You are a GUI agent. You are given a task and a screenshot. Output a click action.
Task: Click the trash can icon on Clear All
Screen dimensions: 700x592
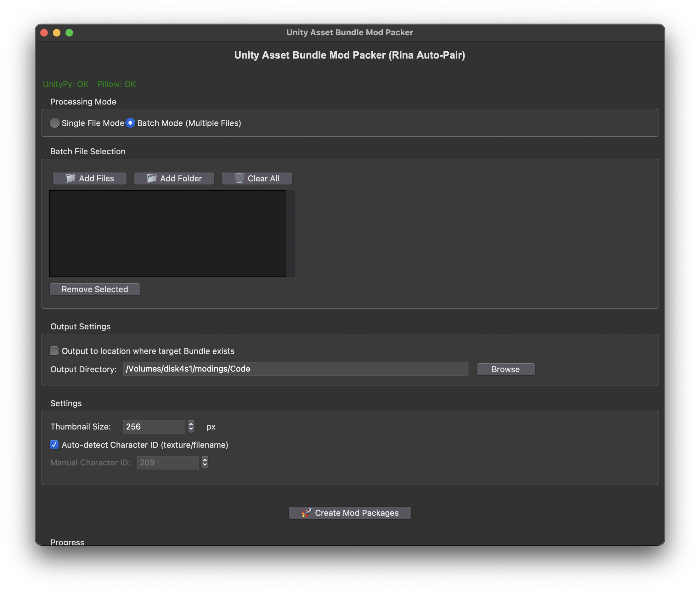pyautogui.click(x=239, y=178)
